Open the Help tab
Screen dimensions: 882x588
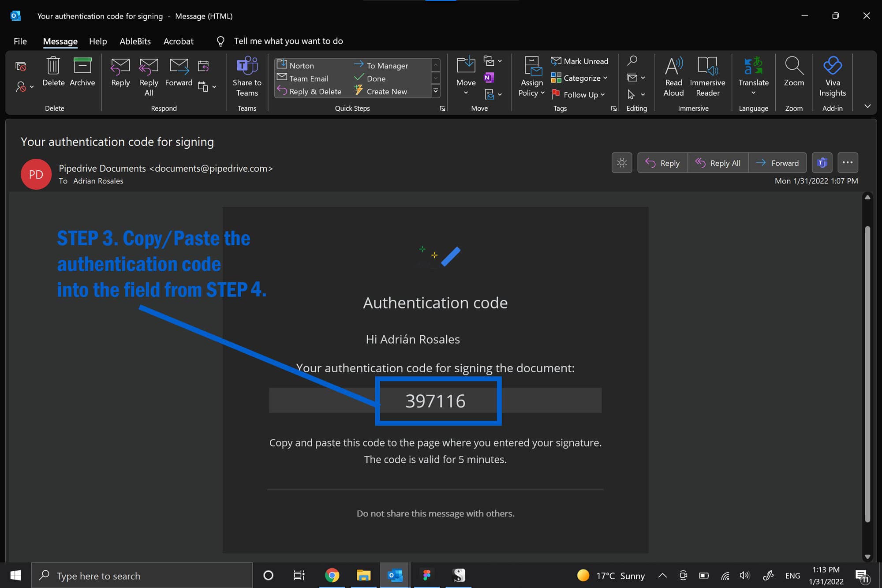(x=98, y=41)
